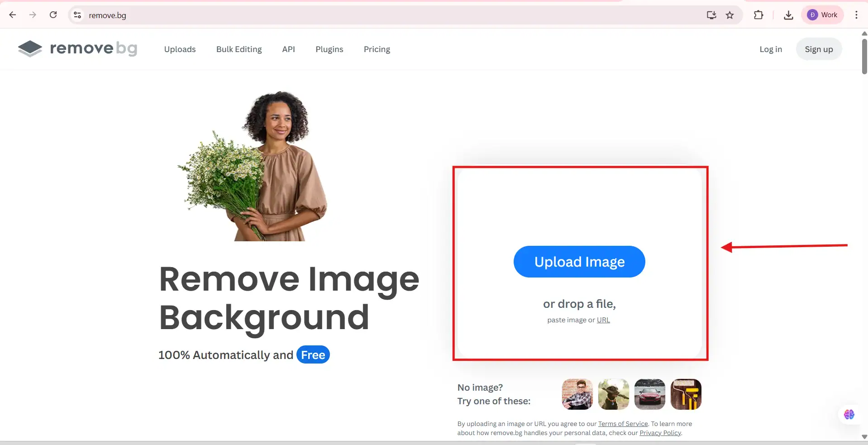Bookmark this page with star icon
Image resolution: width=868 pixels, height=445 pixels.
point(730,15)
